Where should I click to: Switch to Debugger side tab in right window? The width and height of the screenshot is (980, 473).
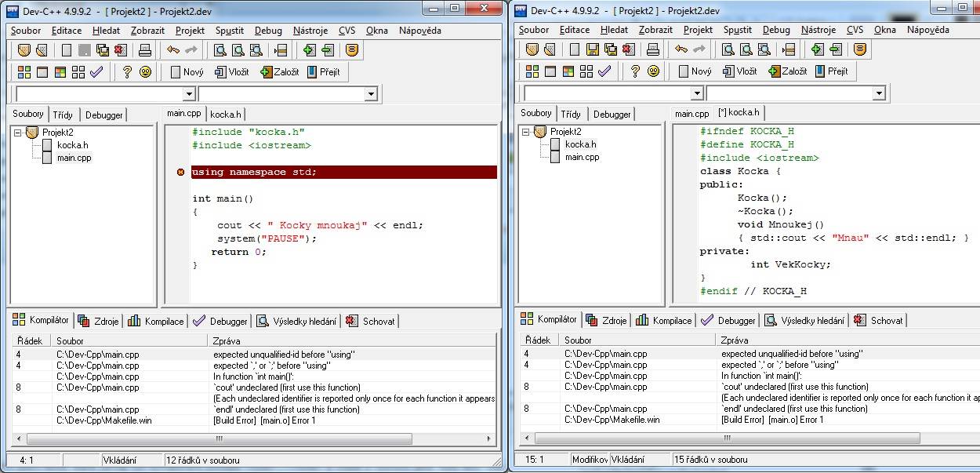pos(612,114)
